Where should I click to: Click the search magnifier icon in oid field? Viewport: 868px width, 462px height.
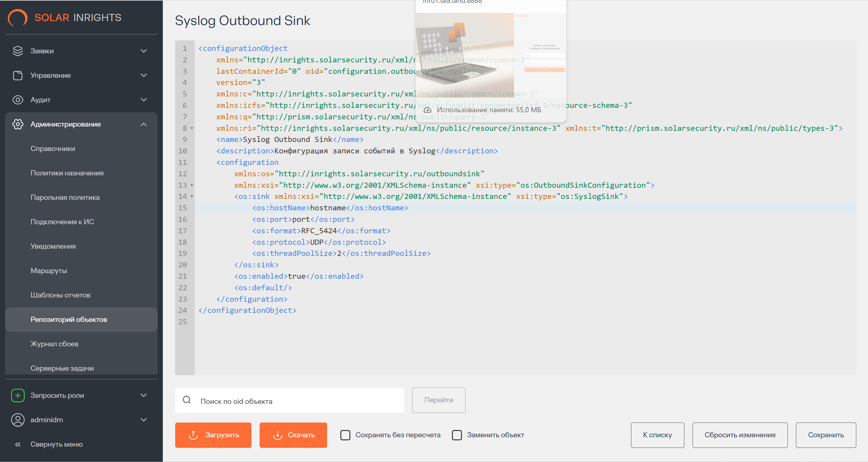(187, 400)
